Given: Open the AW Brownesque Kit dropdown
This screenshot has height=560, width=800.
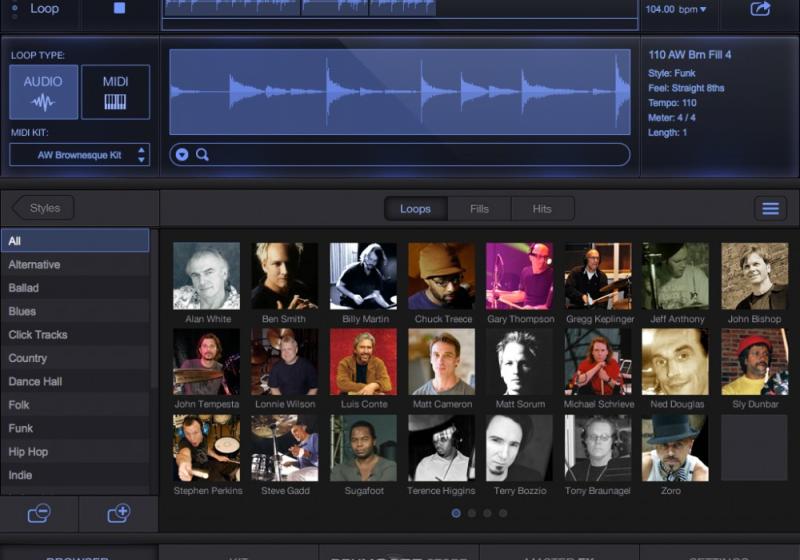Looking at the screenshot, I should [x=80, y=155].
